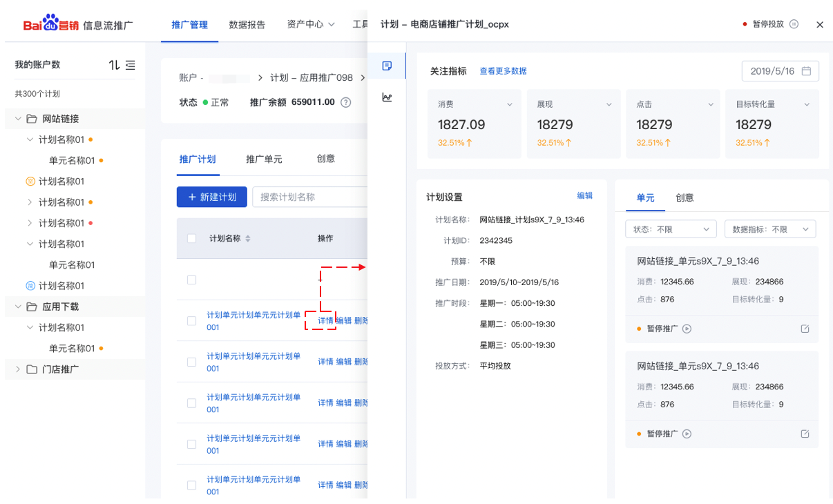
Task: Click the play icon on first unit card
Action: [687, 329]
